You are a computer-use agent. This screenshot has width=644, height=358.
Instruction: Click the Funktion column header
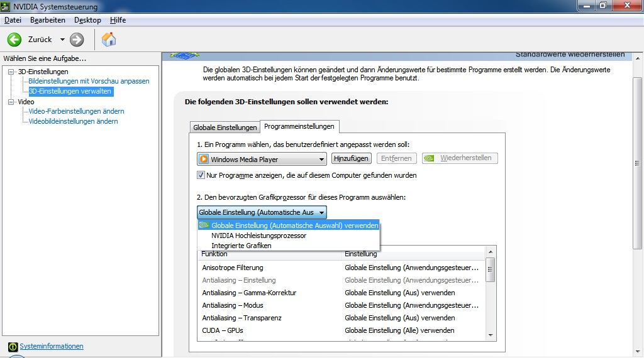coord(269,254)
